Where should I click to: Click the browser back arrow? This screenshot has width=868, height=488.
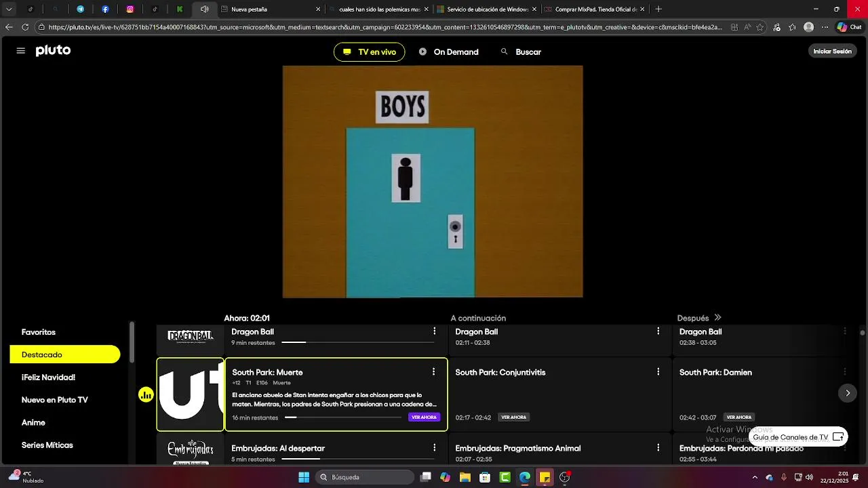tap(9, 27)
